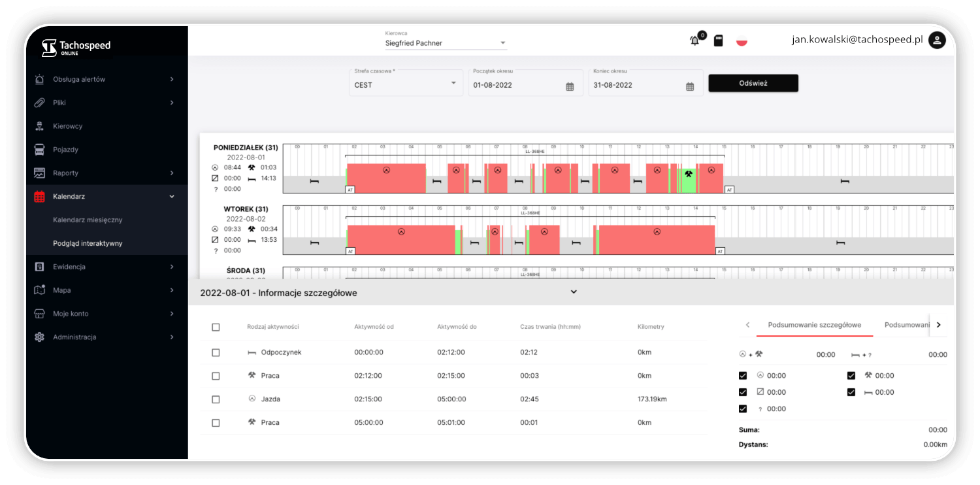This screenshot has height=485, width=980.
Task: Expand Pliki menu chevron
Action: click(x=172, y=103)
